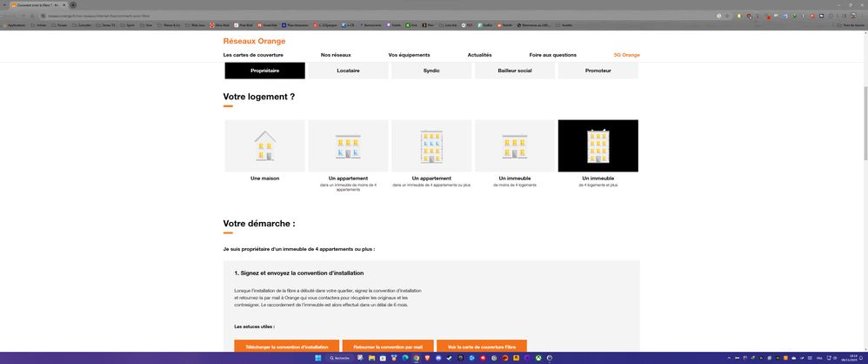Open the Bailleur social tab
Screen dimensions: 868x364
point(515,71)
